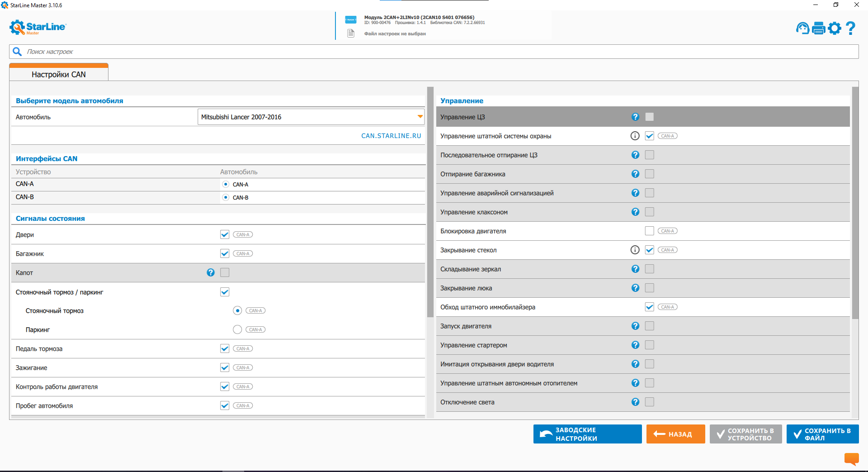The image size is (868, 472).
Task: Show help for Капот signal
Action: (x=211, y=272)
